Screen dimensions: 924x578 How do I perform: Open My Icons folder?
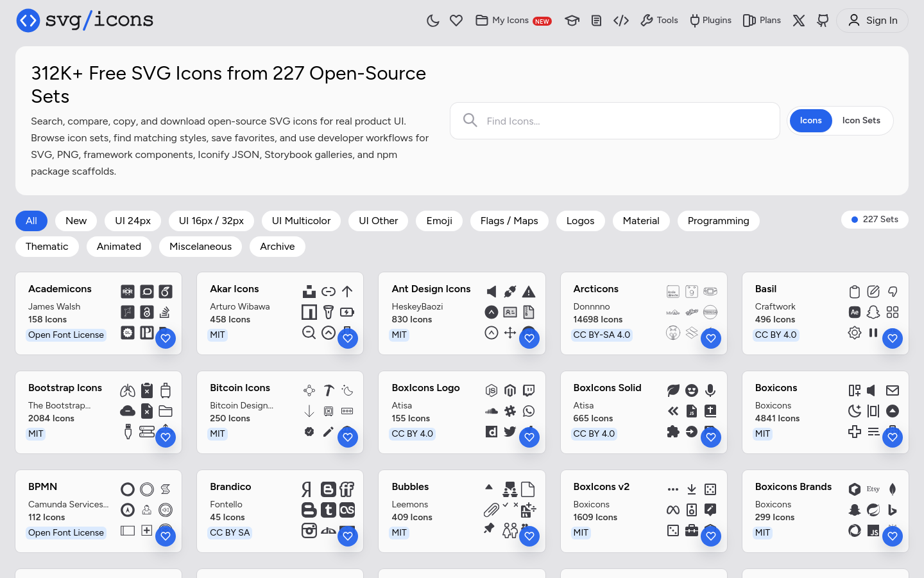513,21
